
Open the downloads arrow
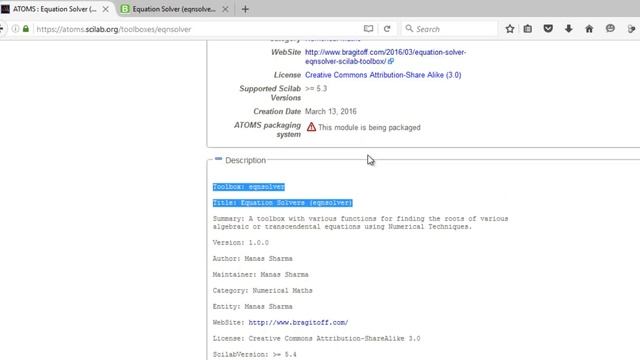point(569,29)
